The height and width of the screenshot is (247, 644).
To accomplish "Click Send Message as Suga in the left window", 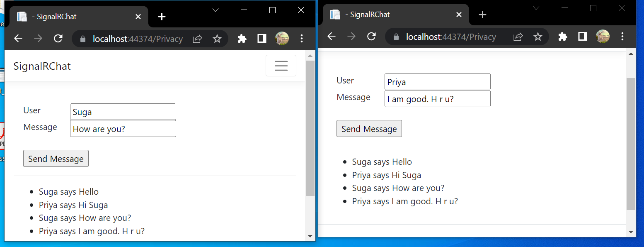I will (56, 158).
